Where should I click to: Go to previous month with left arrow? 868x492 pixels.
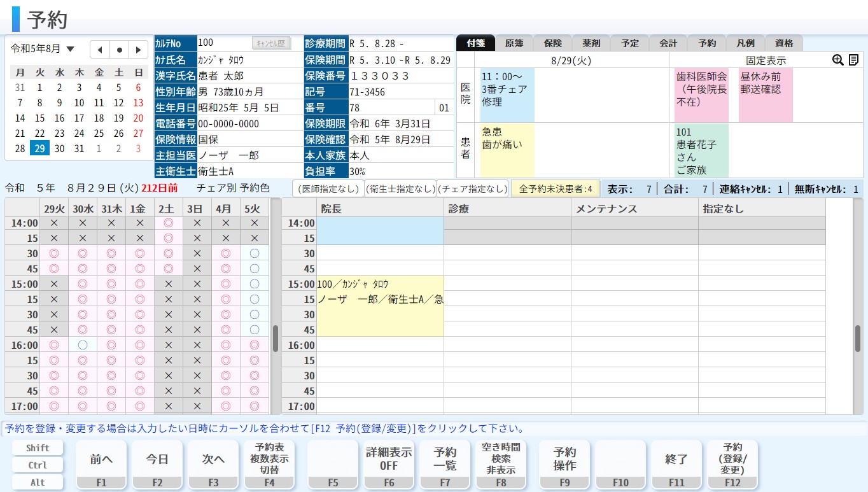point(99,49)
